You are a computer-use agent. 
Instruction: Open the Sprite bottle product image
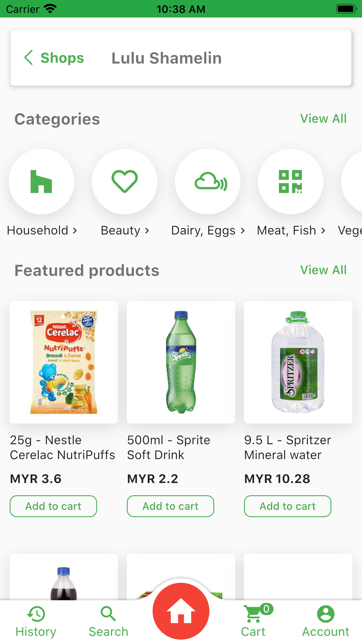pos(181,362)
